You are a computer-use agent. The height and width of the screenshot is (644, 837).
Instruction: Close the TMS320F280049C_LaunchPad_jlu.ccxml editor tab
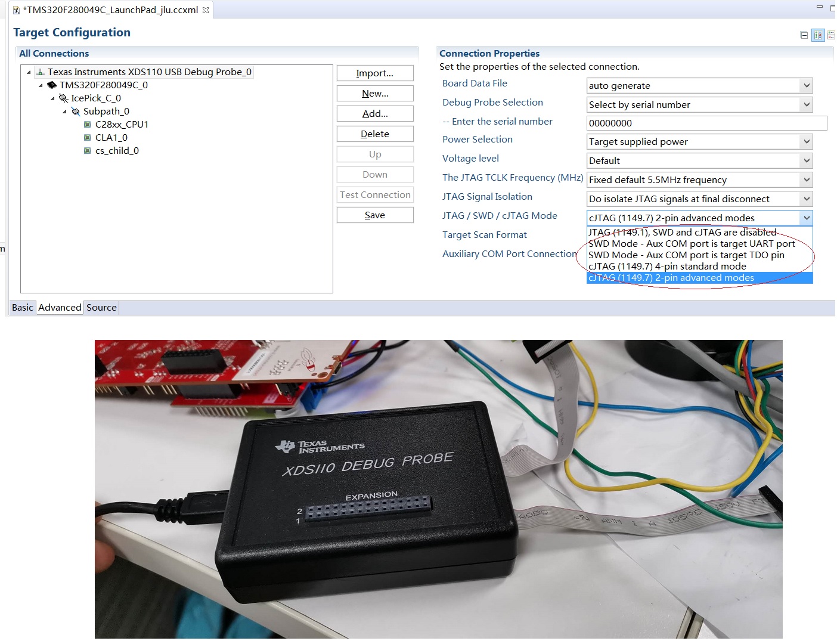click(206, 10)
